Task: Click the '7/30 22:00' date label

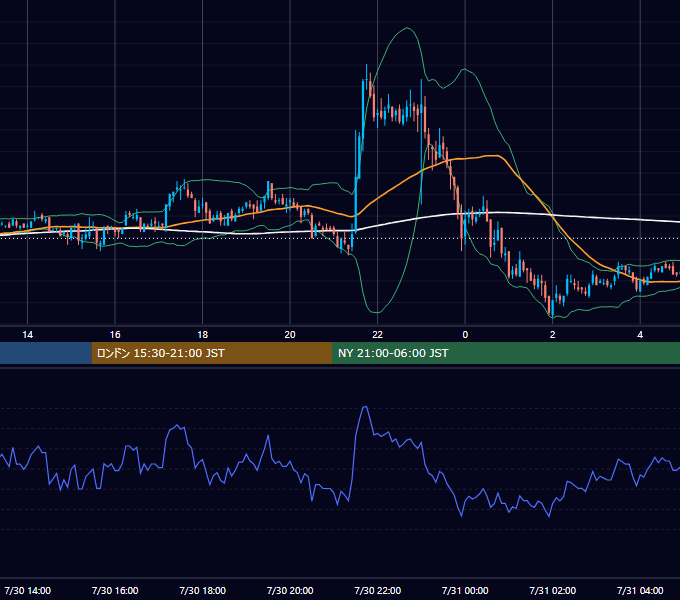Action: (x=377, y=590)
